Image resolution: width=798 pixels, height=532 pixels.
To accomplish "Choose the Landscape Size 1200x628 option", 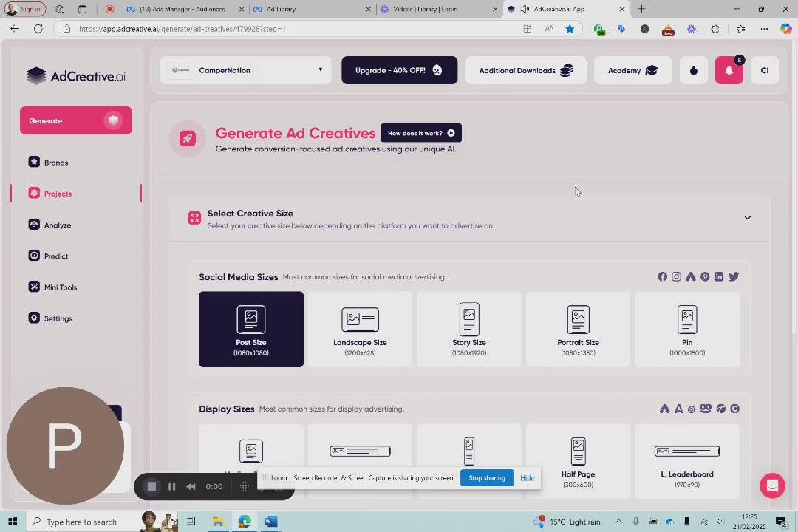I will tap(360, 329).
